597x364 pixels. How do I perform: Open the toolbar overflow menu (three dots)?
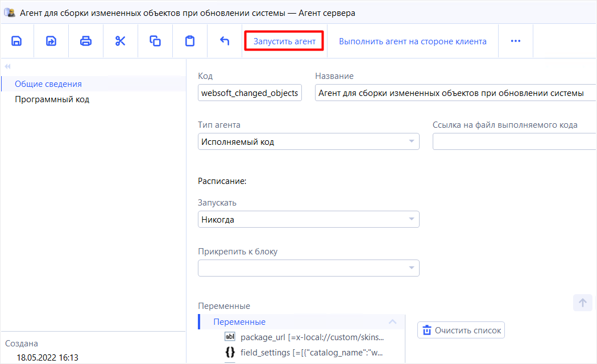tap(515, 40)
